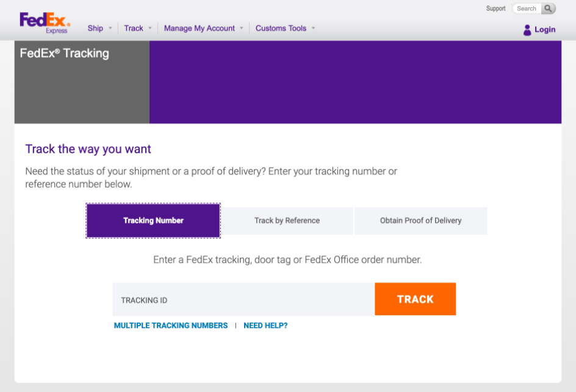
Task: Click the FedEx Express logo
Action: point(45,23)
